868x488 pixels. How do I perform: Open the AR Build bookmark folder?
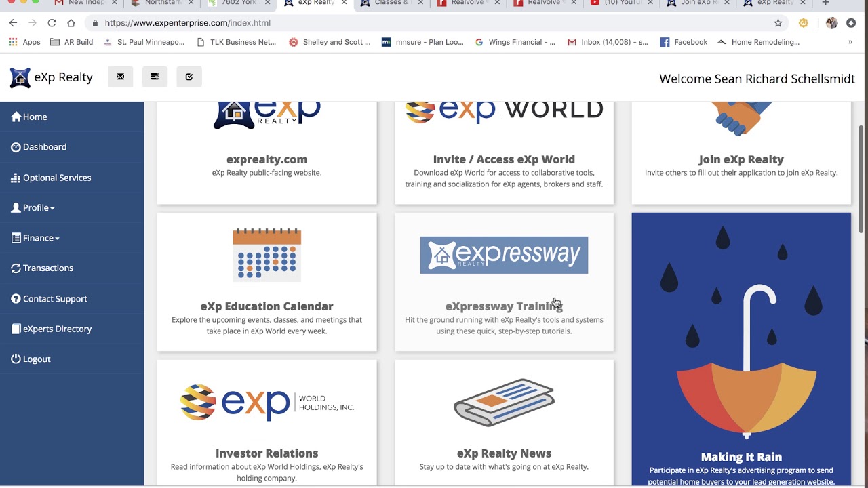[x=71, y=42]
